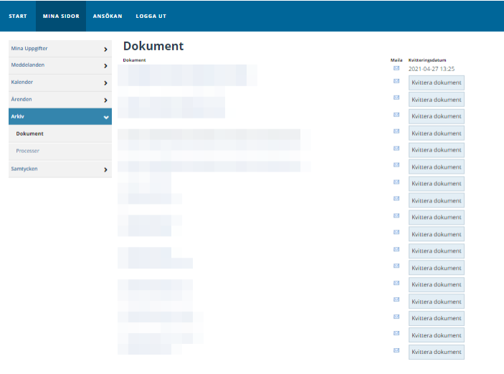Screen dimensions: 504x374
Task: Go to the START page
Action: pos(18,16)
